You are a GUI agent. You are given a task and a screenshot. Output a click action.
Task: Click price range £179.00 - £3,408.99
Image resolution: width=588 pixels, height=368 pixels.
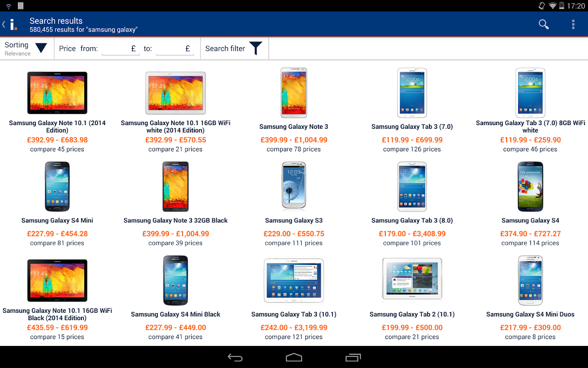(412, 234)
